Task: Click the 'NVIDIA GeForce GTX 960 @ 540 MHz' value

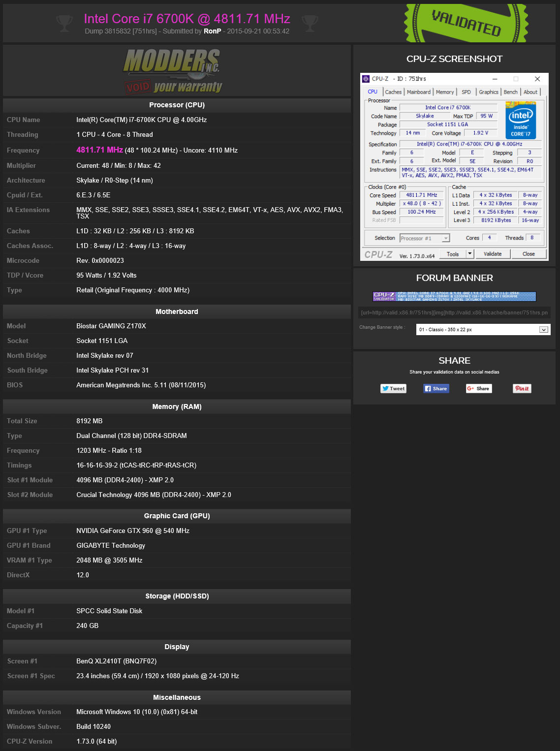Action: click(x=133, y=531)
